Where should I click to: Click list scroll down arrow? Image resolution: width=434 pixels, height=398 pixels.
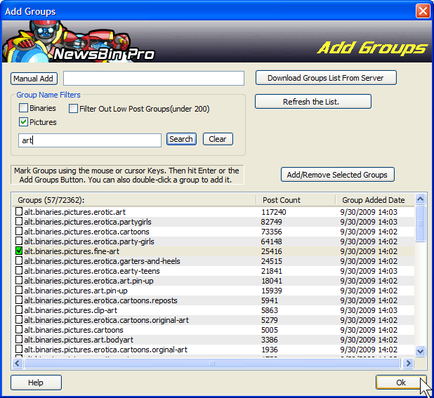click(x=420, y=351)
